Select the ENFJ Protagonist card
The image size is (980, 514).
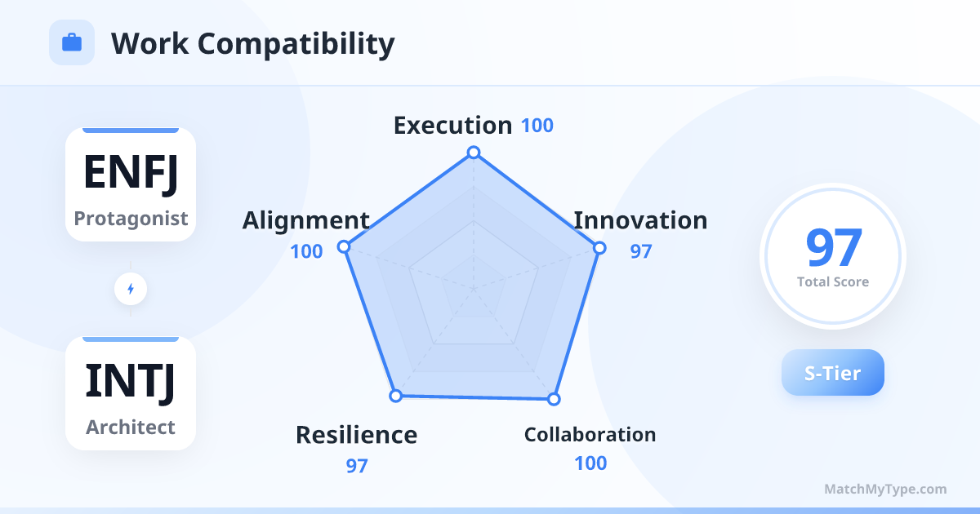(131, 184)
